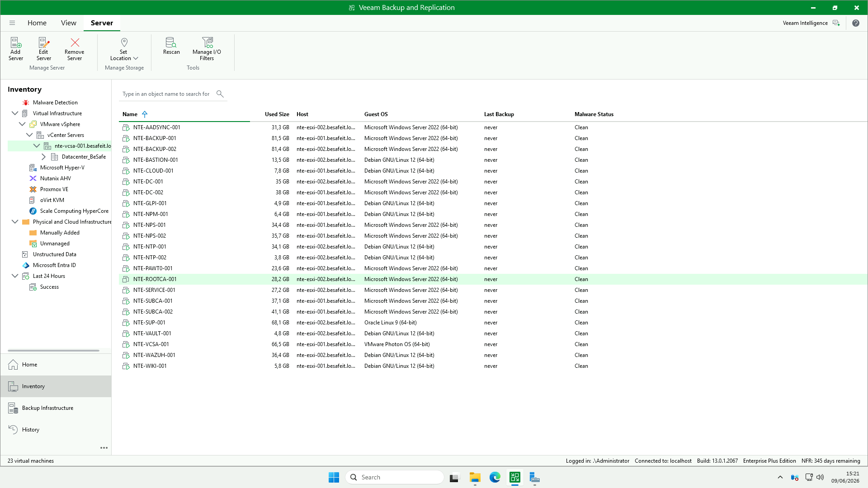Sort by the Host column header

(302, 114)
